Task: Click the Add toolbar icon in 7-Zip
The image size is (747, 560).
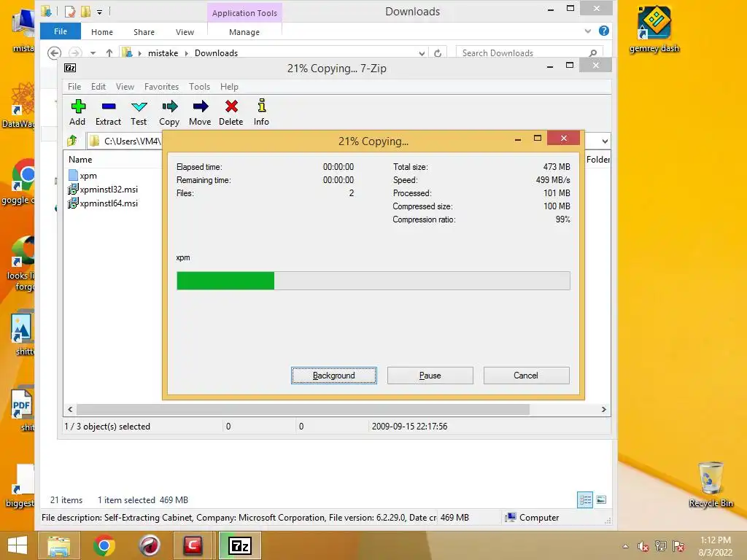Action: (77, 112)
